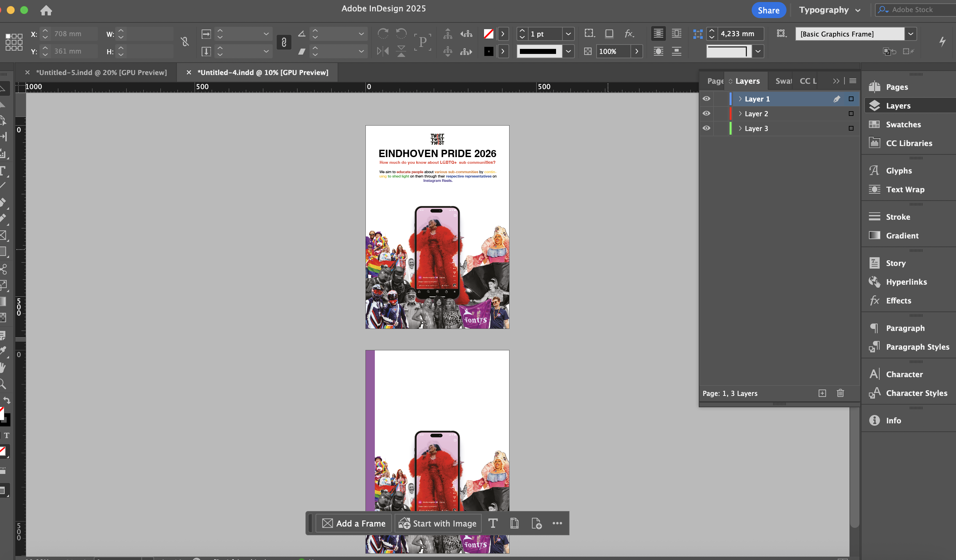Click the Hyperlinks panel icon

(875, 282)
